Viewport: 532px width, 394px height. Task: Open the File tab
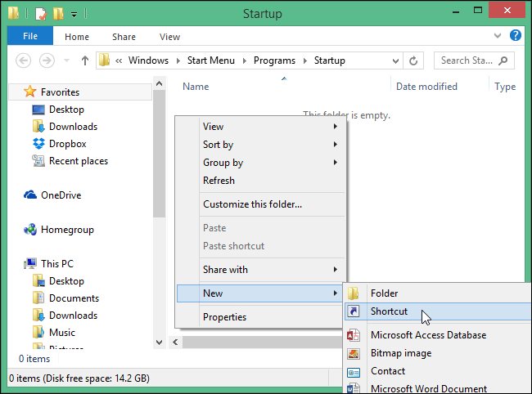[x=30, y=37]
